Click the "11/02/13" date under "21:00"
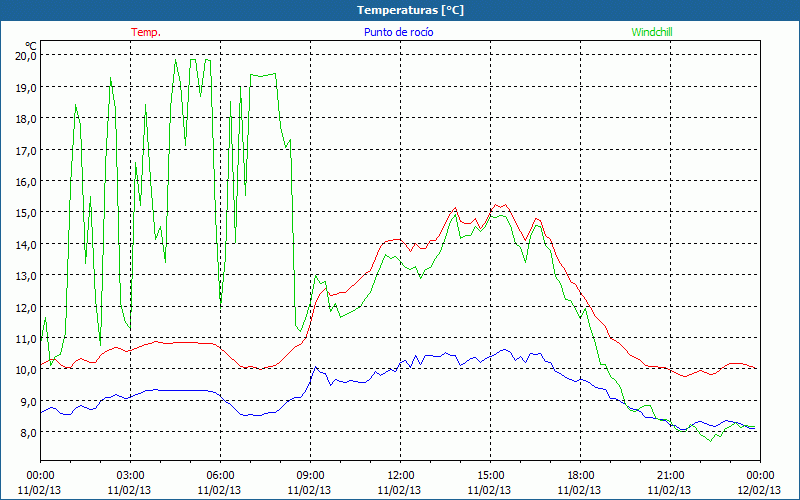 tap(669, 490)
